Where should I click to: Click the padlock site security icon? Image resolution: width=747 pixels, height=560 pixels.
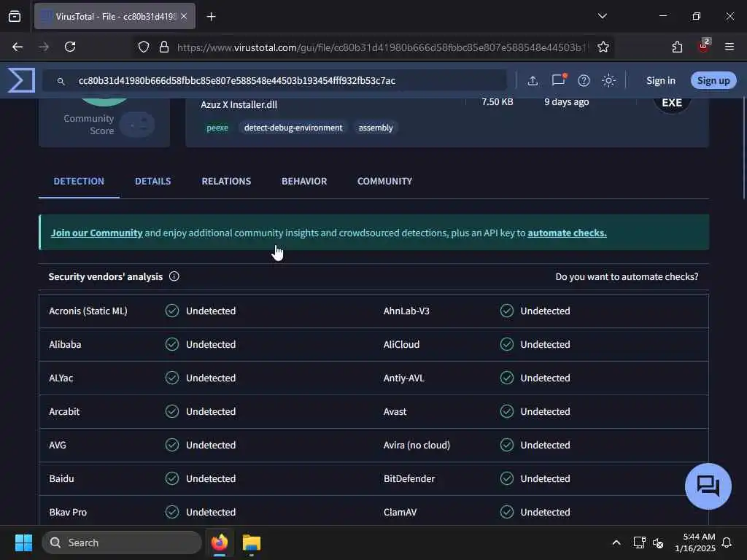click(x=164, y=47)
